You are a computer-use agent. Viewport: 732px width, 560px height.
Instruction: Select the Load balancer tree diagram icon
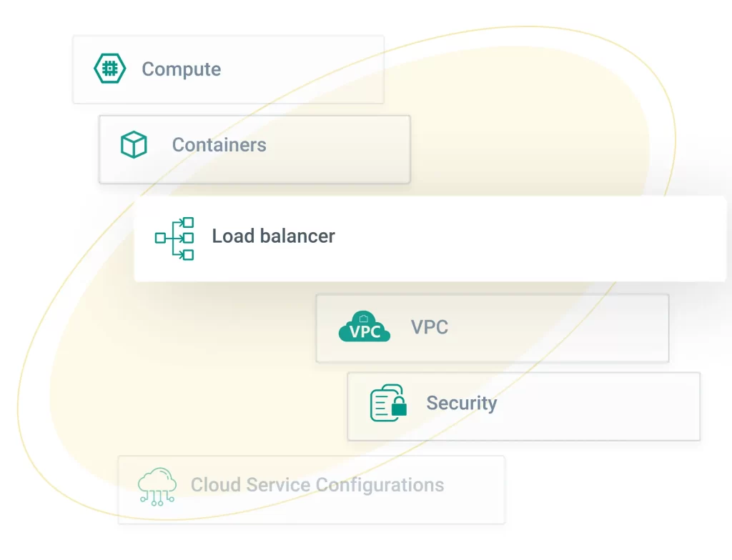175,238
